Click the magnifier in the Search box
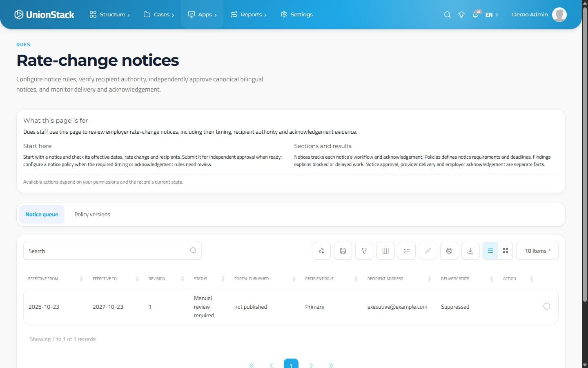Viewport: 588px width, 368px height. click(193, 251)
